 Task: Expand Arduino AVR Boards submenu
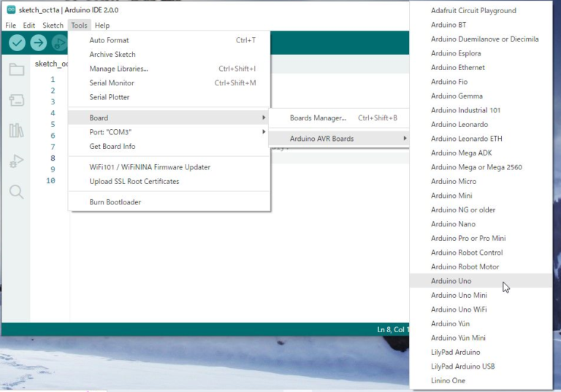pos(339,139)
